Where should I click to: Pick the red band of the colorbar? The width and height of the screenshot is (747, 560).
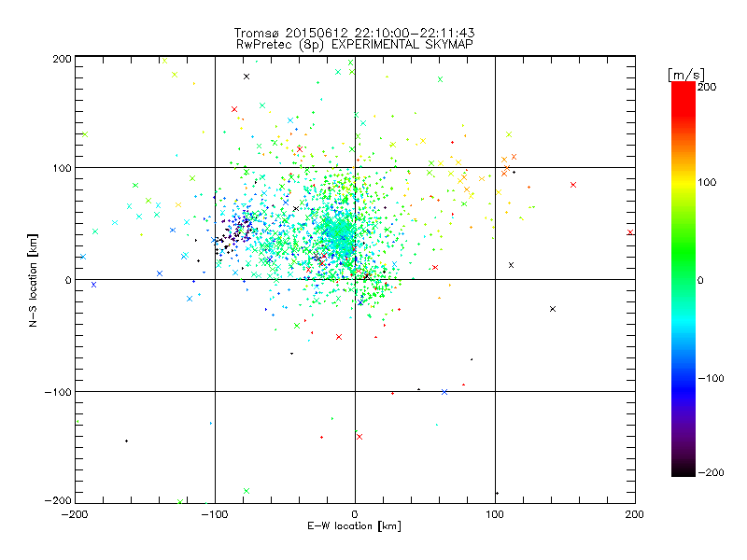click(x=684, y=98)
